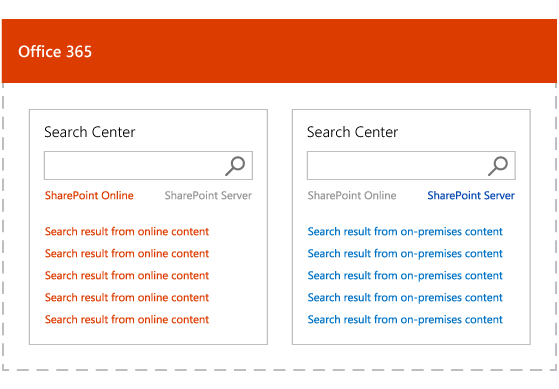Open the fourth online content search result
The height and width of the screenshot is (389, 559).
[127, 297]
